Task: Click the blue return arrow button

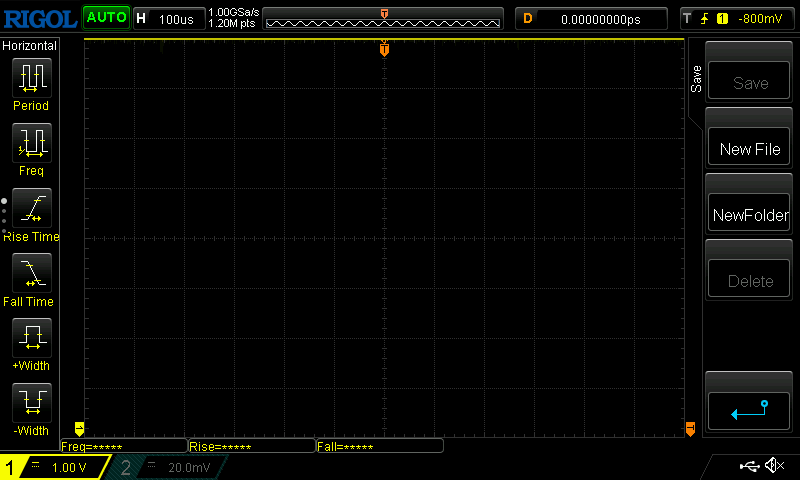Action: click(748, 411)
